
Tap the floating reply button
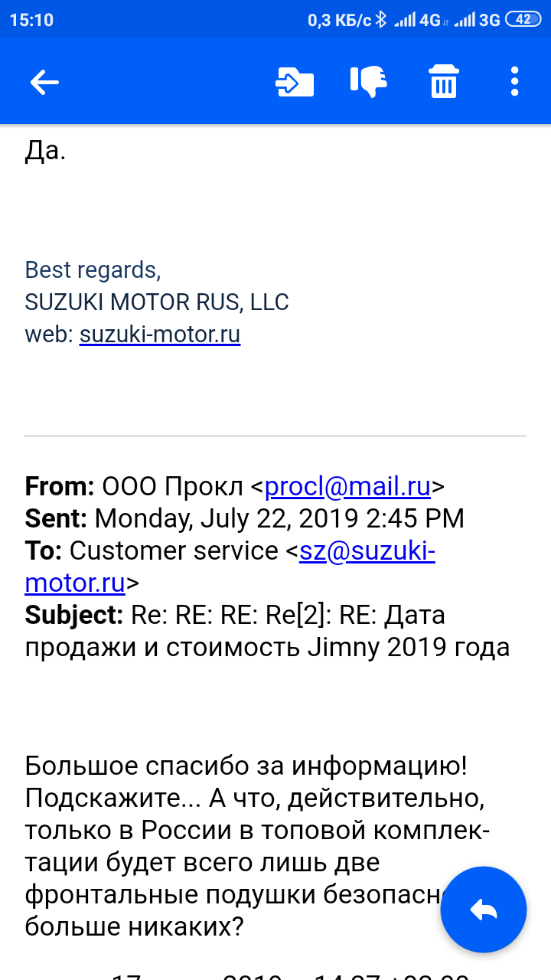click(484, 910)
